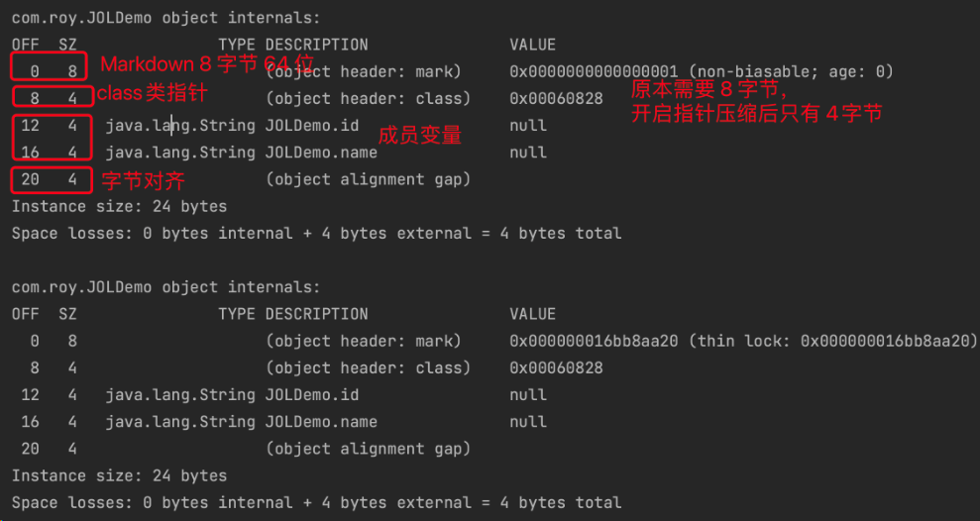
Task: Click "Space losses" line in second dump
Action: coord(316,502)
